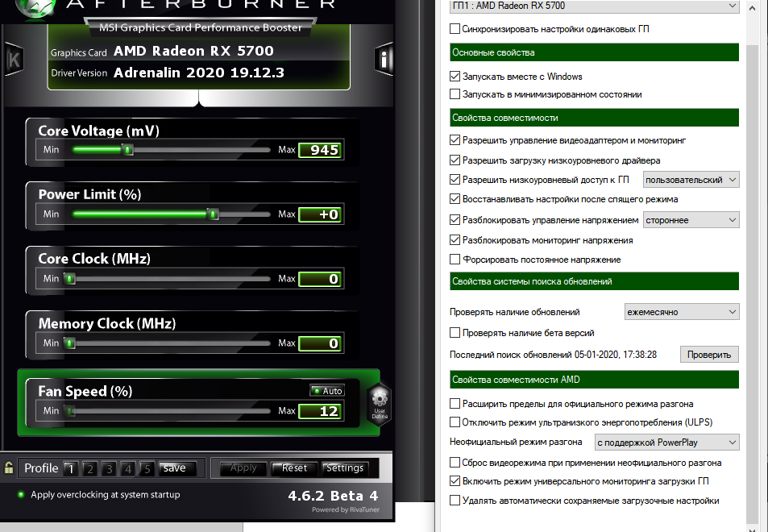
Task: Toggle Разрешить загрузку низкоуровневого драйвера
Action: 455,160
